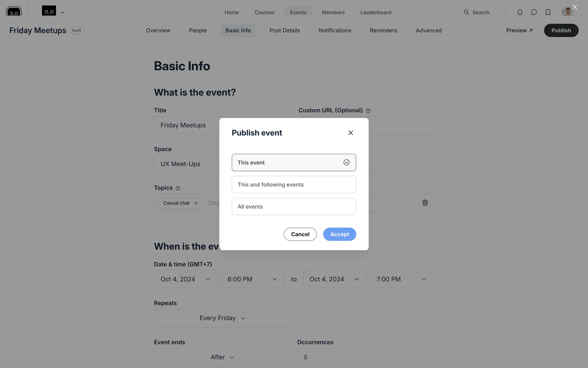The height and width of the screenshot is (368, 588).
Task: Remove the Casual chat topic tag
Action: 196,203
